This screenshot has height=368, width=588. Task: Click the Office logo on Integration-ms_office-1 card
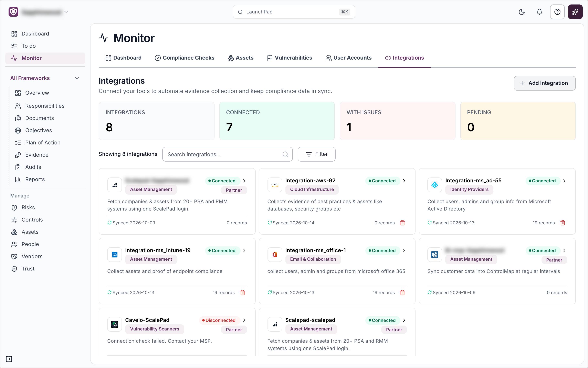[275, 255]
